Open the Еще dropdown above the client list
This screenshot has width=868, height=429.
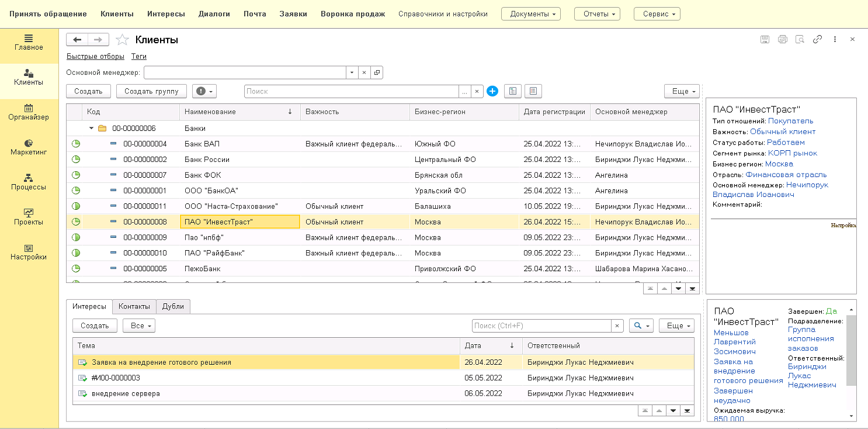pos(682,91)
